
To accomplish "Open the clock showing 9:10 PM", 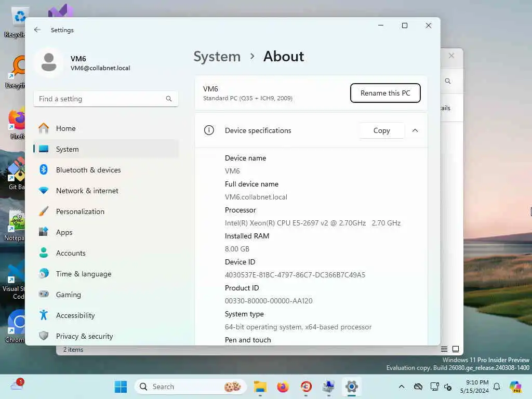I will pyautogui.click(x=475, y=387).
